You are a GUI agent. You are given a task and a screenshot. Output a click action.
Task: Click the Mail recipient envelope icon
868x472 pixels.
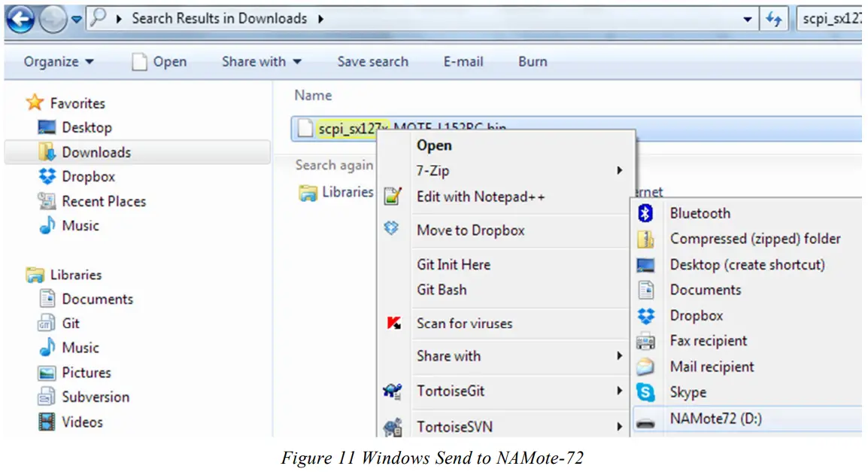[645, 367]
